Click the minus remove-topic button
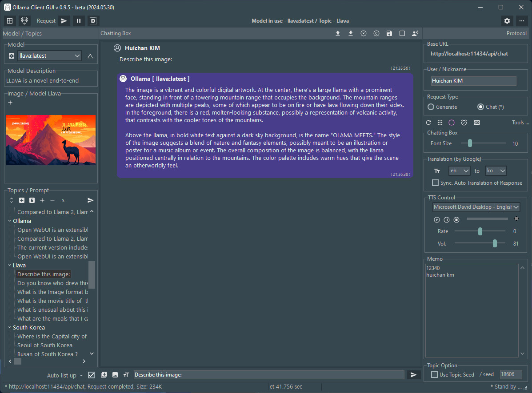The height and width of the screenshot is (393, 532). 52,200
